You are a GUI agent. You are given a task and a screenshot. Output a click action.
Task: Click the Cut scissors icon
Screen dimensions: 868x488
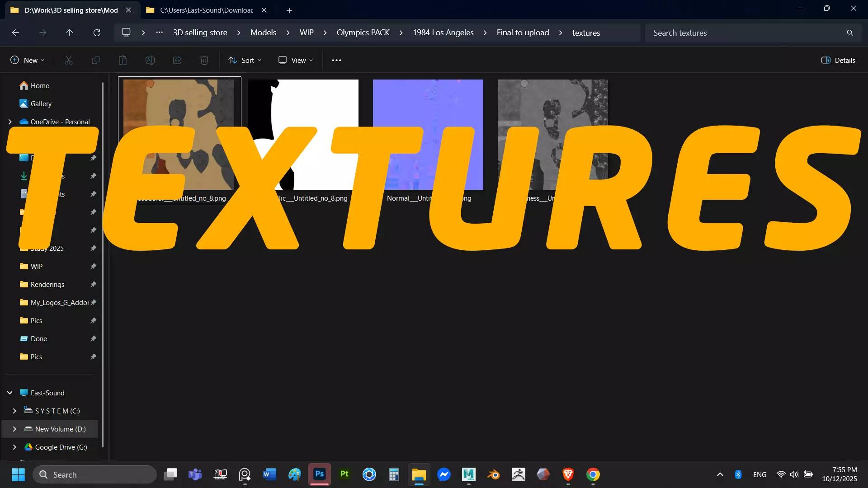click(69, 60)
